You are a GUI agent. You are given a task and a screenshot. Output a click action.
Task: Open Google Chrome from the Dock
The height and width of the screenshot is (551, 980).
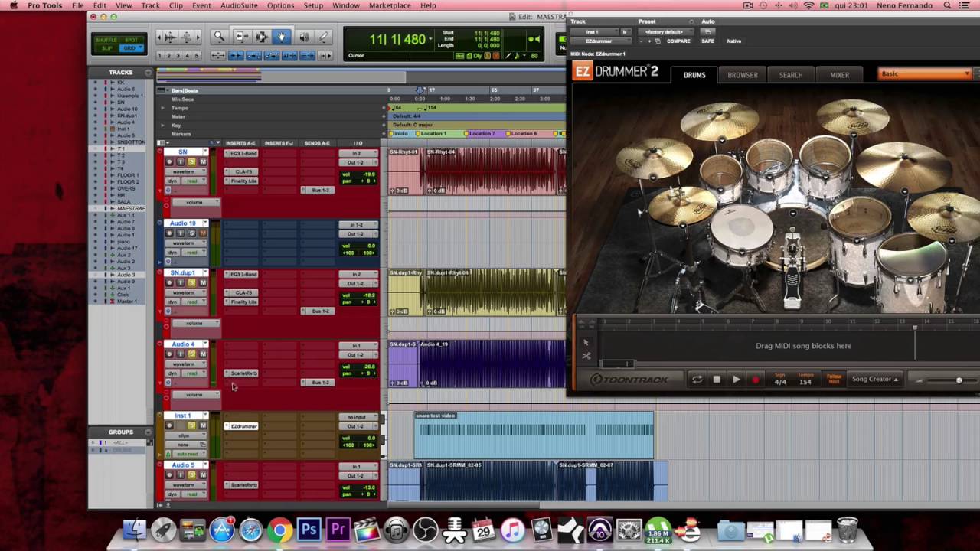(279, 530)
